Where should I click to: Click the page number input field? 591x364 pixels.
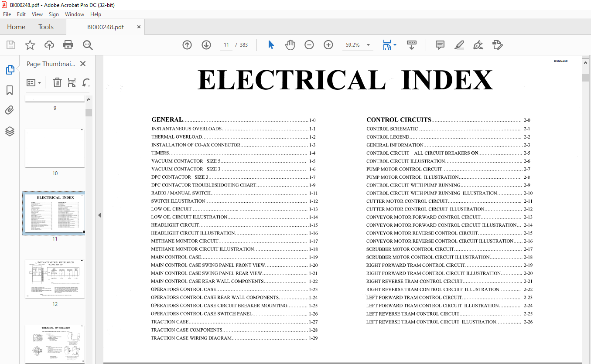(x=226, y=45)
